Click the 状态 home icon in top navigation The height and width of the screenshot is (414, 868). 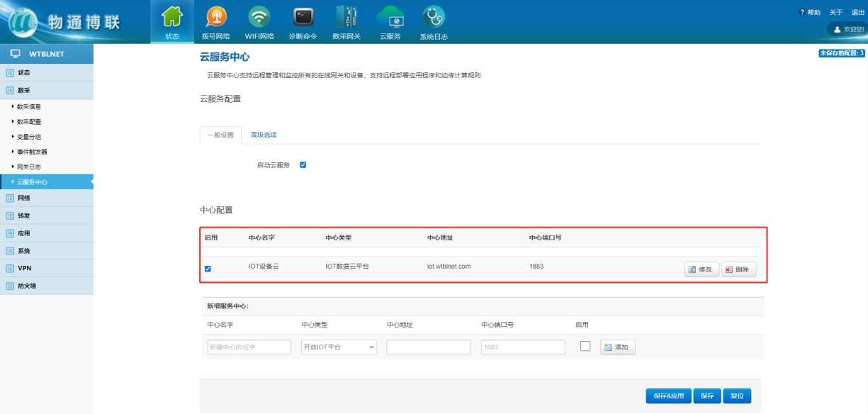pyautogui.click(x=172, y=17)
